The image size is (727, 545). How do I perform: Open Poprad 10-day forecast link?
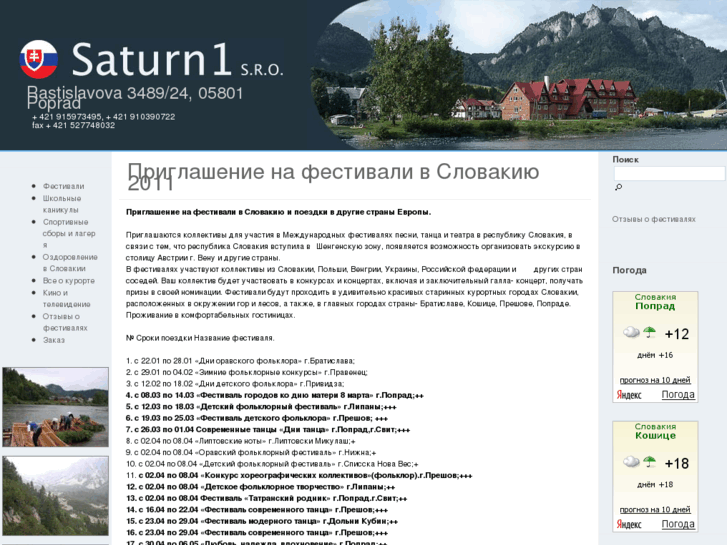tap(655, 380)
